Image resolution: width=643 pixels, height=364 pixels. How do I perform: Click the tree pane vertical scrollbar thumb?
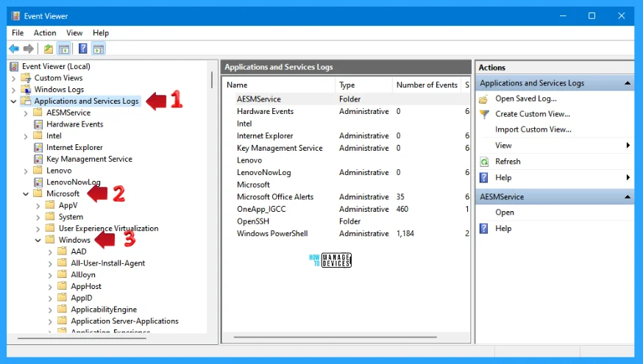click(x=212, y=80)
